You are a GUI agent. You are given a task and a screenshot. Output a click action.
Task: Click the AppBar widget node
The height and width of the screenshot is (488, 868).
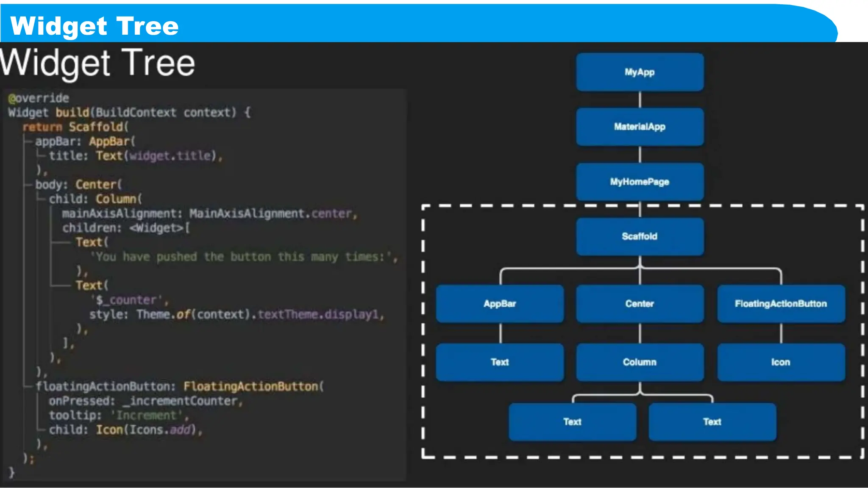(500, 304)
